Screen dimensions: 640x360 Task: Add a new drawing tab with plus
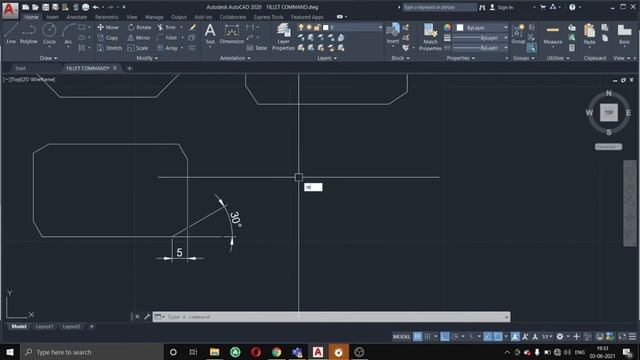coord(129,68)
